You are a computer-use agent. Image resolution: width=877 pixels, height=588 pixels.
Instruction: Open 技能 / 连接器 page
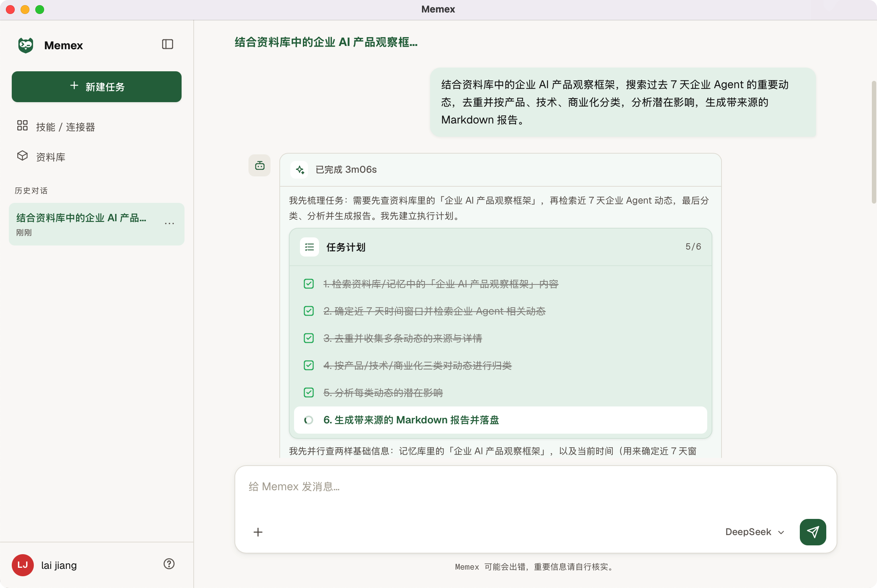(96, 127)
